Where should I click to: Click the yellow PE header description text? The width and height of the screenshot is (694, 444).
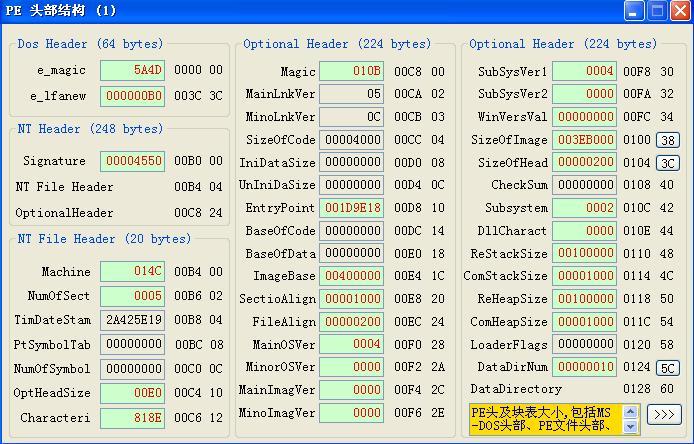(x=546, y=419)
